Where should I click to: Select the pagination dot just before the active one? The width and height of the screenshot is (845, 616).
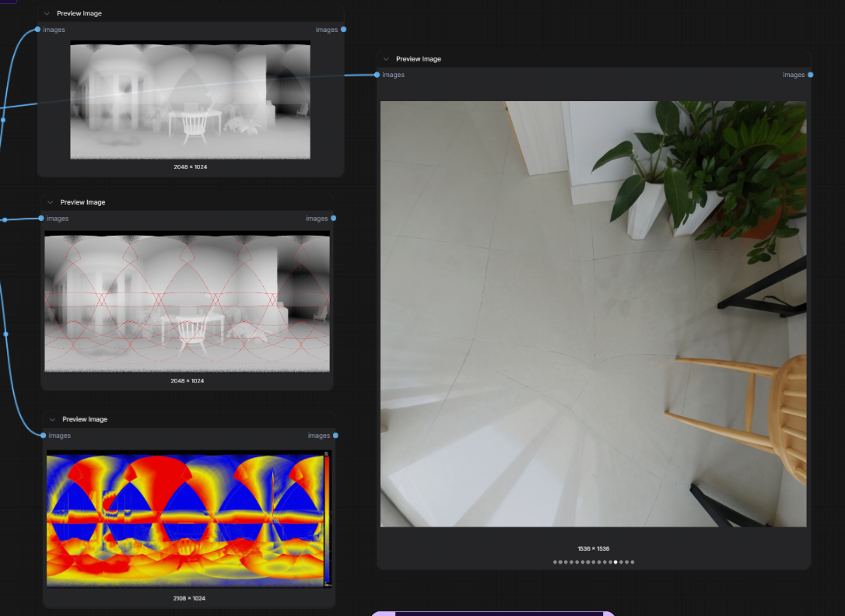click(610, 562)
